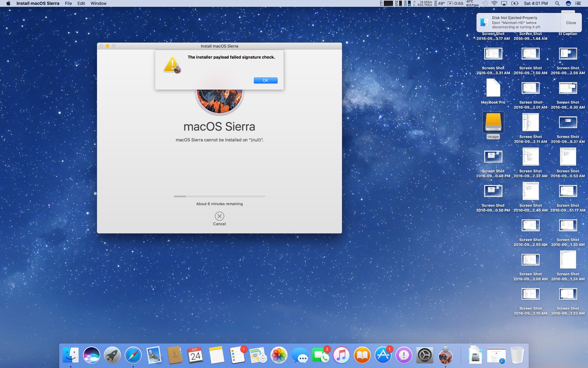588x368 pixels.
Task: Open the minimized Safari window in dock
Action: 496,356
